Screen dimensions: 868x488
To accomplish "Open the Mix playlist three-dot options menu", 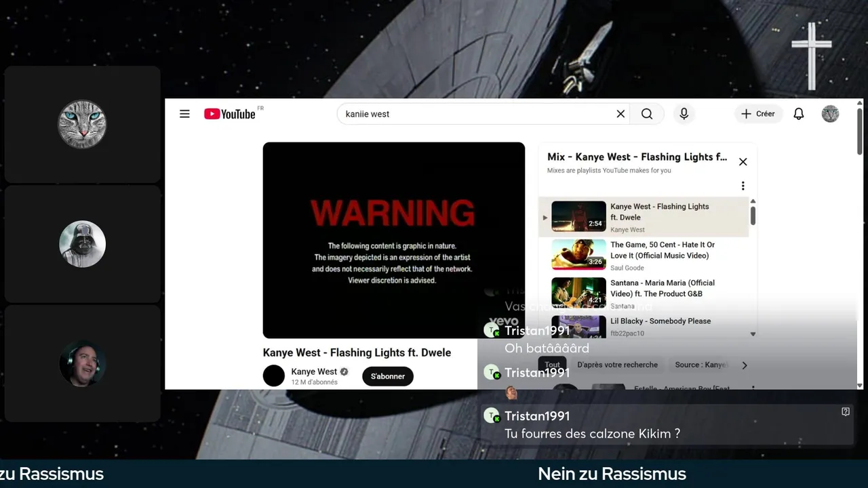I will click(743, 186).
